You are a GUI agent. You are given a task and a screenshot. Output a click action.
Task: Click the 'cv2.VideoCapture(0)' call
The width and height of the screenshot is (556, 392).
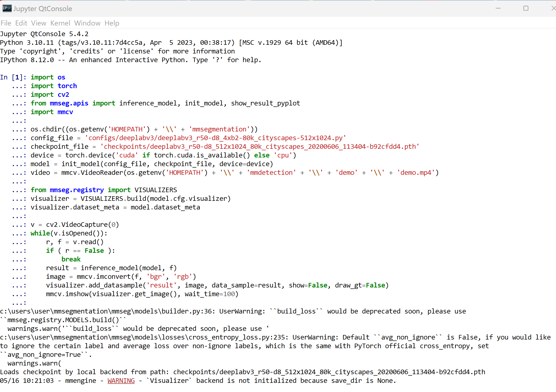click(x=83, y=225)
